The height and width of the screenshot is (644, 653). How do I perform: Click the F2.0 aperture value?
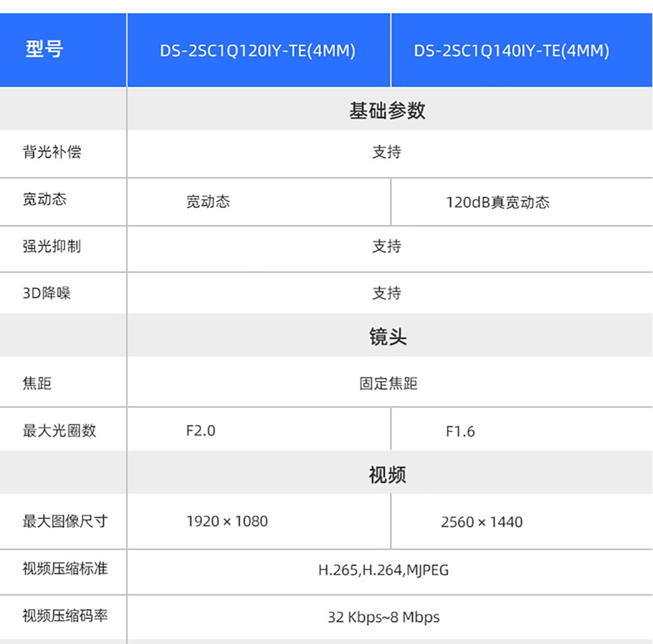pos(201,431)
